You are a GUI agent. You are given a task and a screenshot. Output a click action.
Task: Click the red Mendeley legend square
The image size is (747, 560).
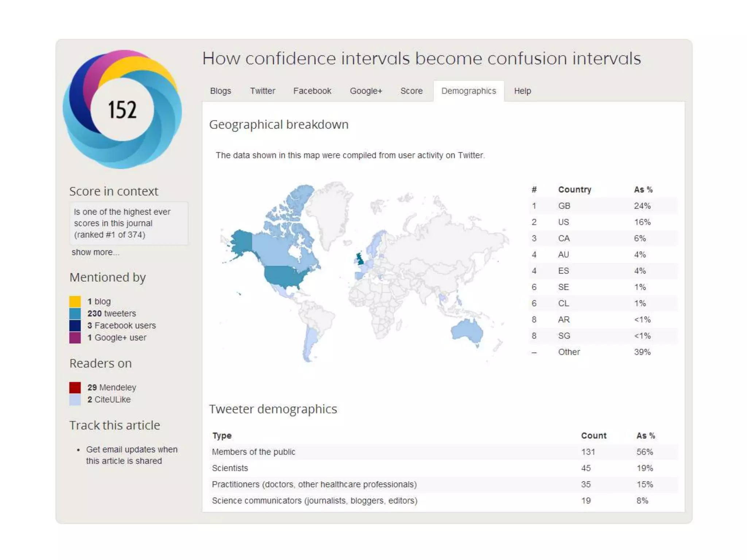pyautogui.click(x=75, y=387)
